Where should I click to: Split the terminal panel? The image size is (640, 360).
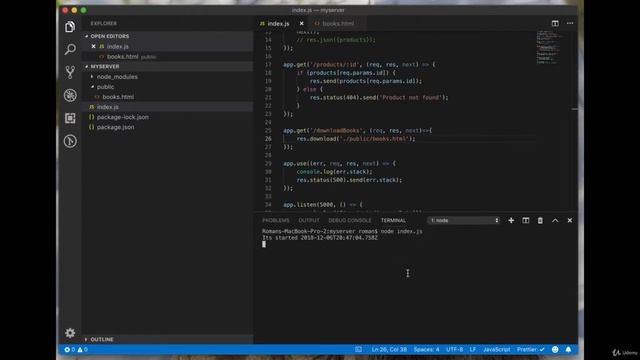pyautogui.click(x=526, y=220)
